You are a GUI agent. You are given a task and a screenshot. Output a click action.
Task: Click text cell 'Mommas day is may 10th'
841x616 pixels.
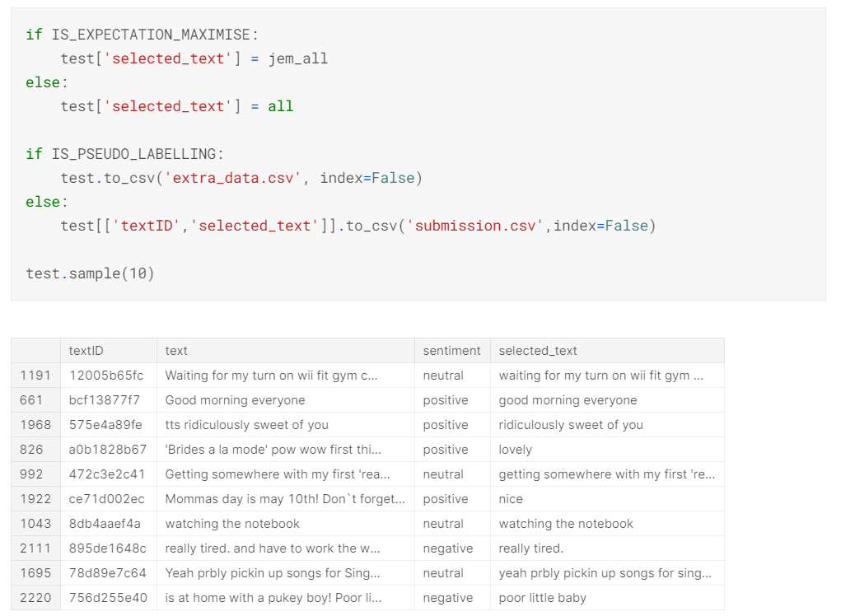(x=285, y=498)
